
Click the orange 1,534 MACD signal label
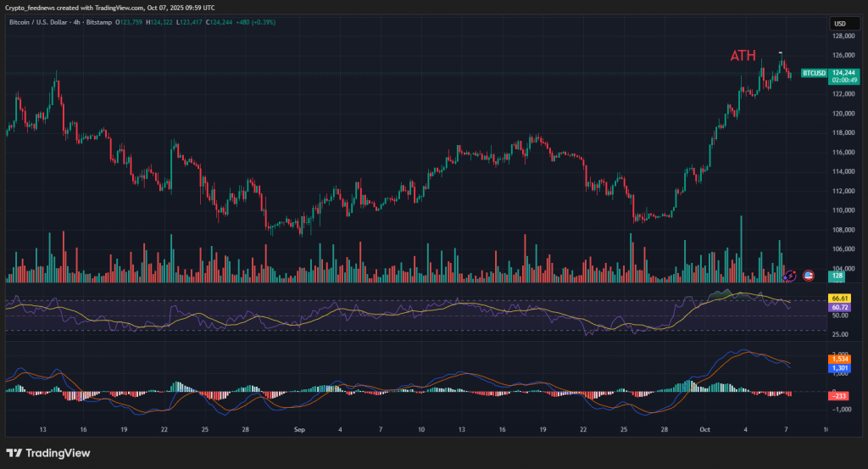coord(840,360)
